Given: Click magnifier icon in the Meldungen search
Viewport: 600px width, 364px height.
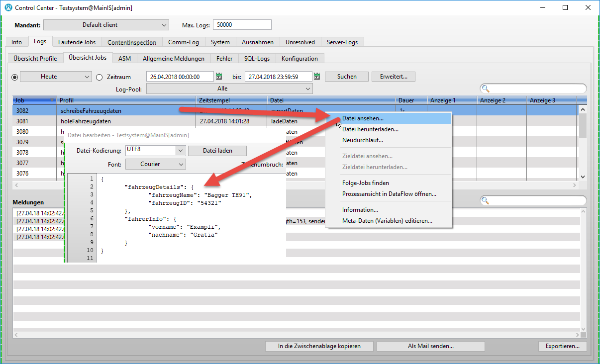Looking at the screenshot, I should pos(486,201).
